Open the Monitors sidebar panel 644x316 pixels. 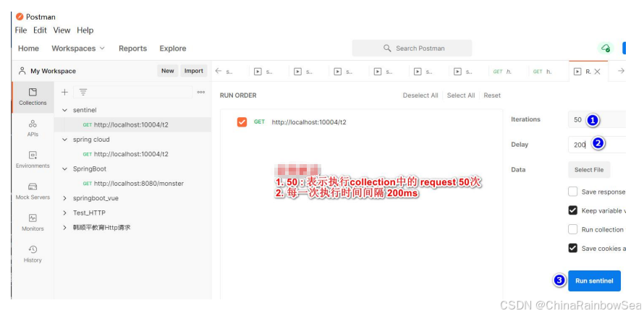point(33,223)
